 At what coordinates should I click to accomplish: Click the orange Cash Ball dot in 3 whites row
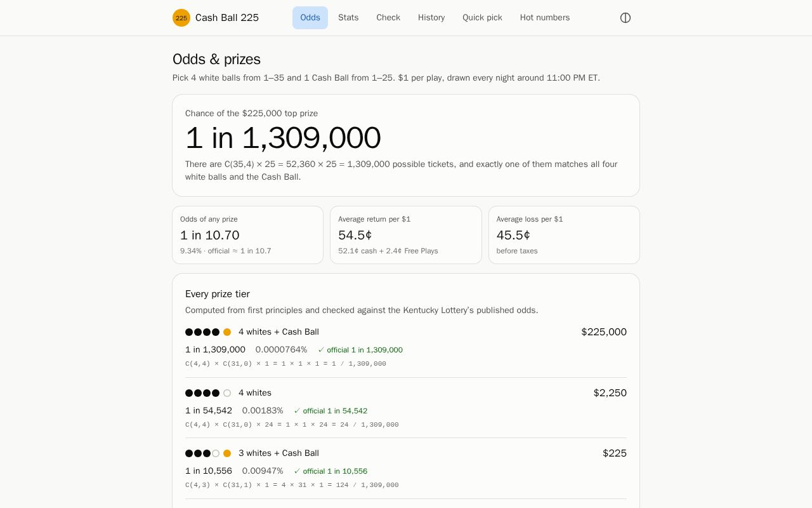point(227,453)
